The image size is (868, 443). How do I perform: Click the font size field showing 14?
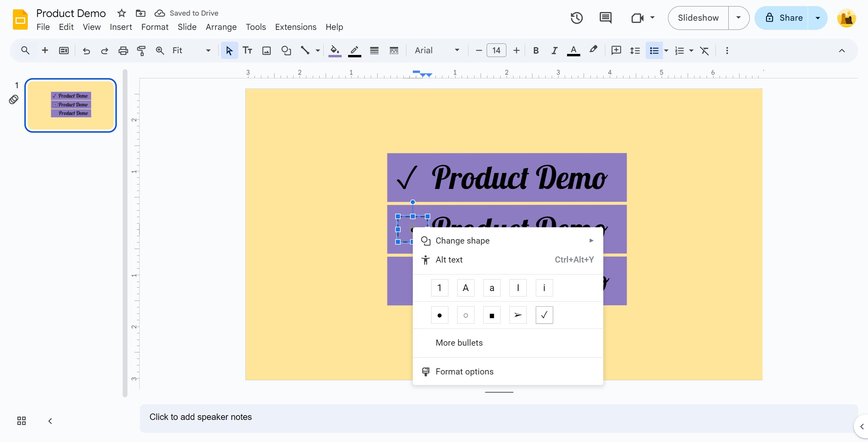coord(497,51)
